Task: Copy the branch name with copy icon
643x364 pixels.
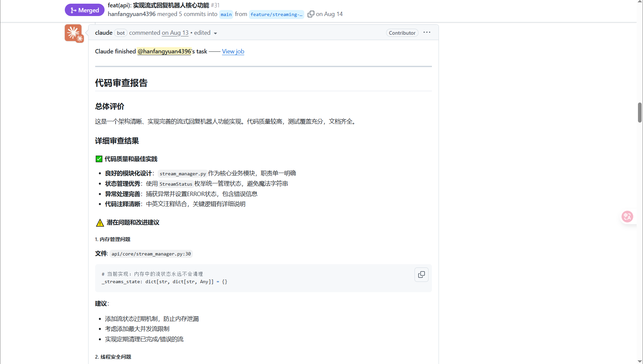Action: tap(311, 14)
